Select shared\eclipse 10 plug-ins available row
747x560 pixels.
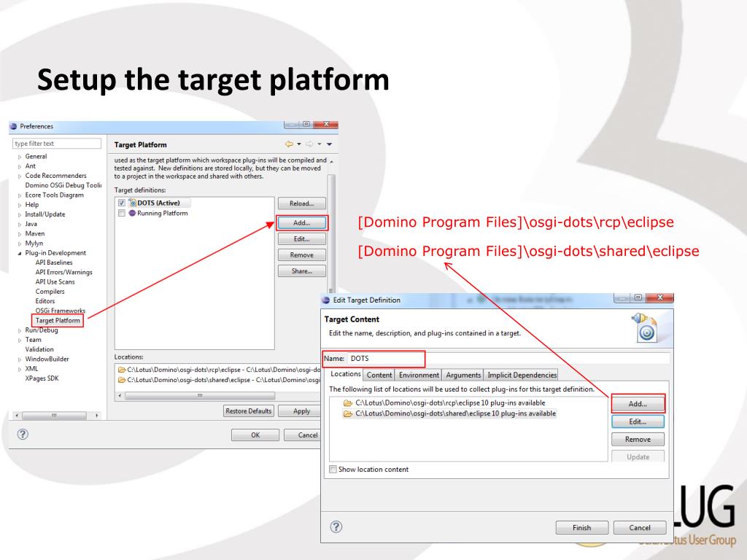(449, 413)
